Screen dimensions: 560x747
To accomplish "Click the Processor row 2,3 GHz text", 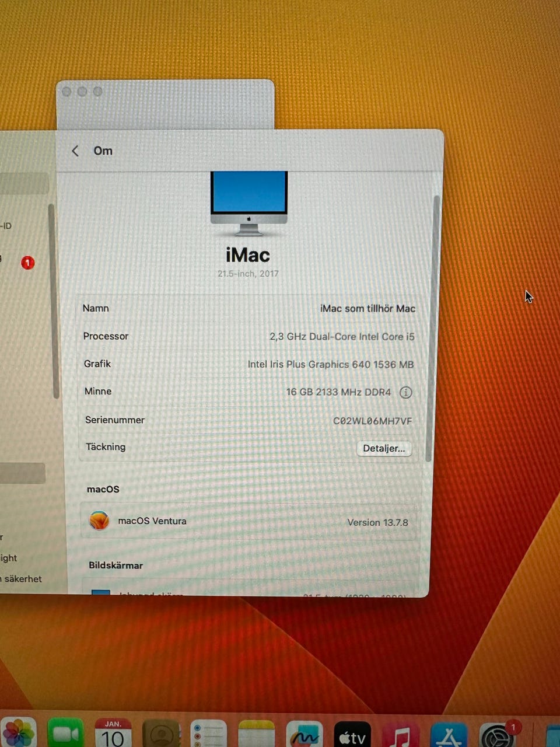I will tap(342, 337).
